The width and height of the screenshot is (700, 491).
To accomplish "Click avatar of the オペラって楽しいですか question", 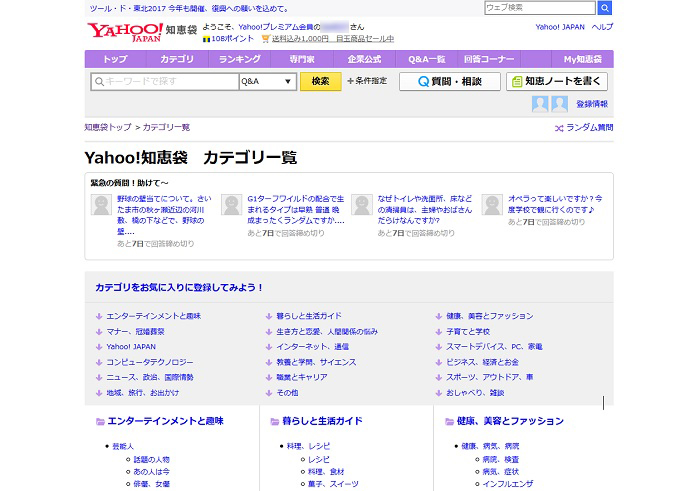I will 492,205.
